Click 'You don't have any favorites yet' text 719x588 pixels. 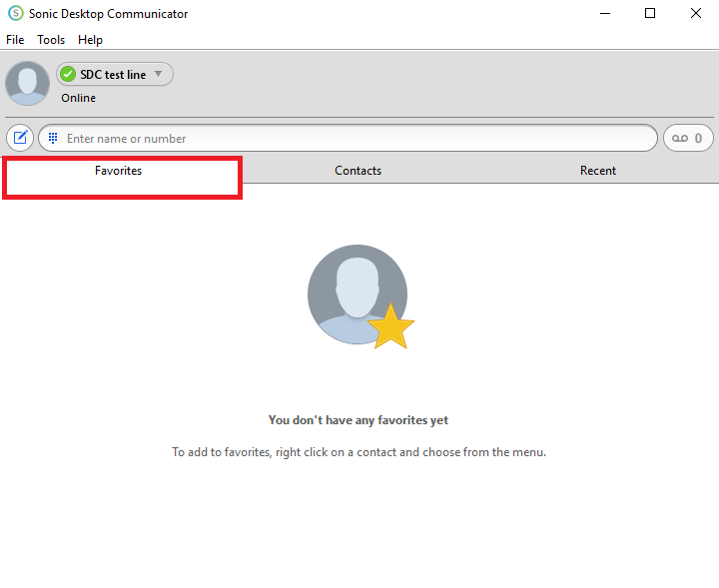click(x=359, y=420)
